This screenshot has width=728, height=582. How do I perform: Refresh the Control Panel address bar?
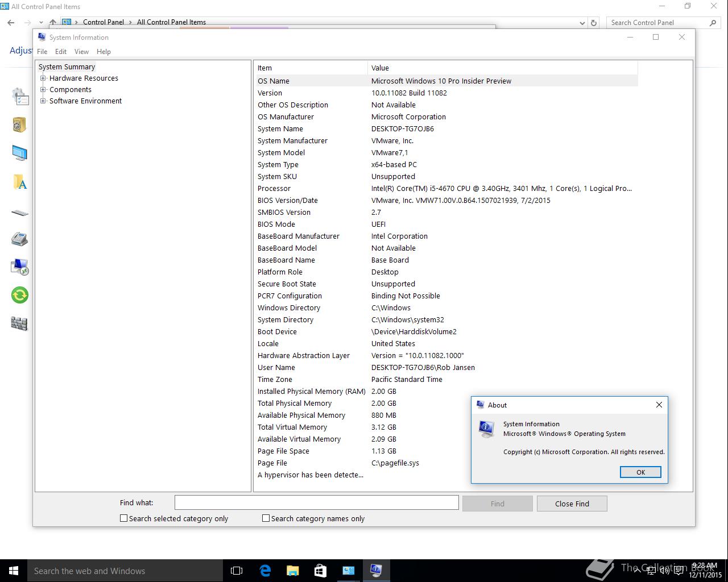(594, 23)
